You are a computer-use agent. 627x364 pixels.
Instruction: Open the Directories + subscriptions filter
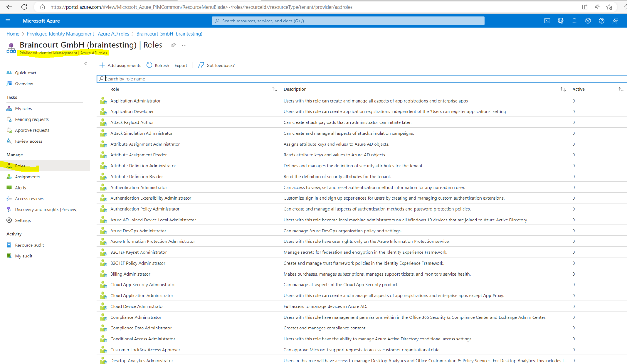561,21
